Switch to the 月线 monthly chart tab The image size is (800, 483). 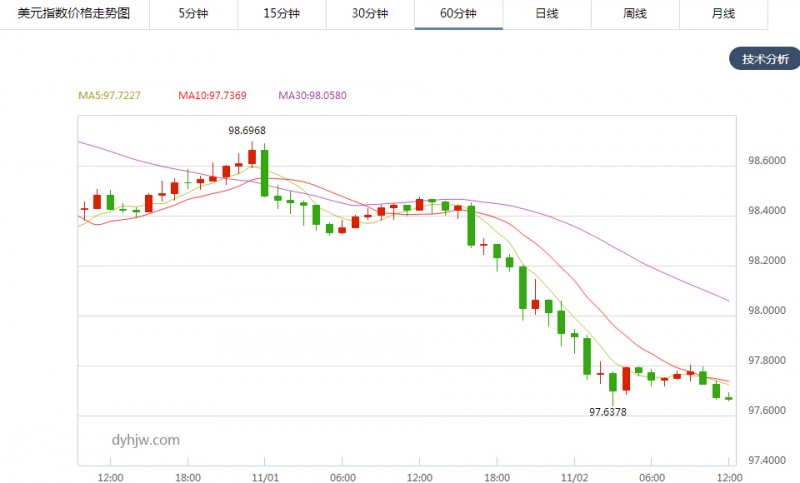[x=723, y=14]
